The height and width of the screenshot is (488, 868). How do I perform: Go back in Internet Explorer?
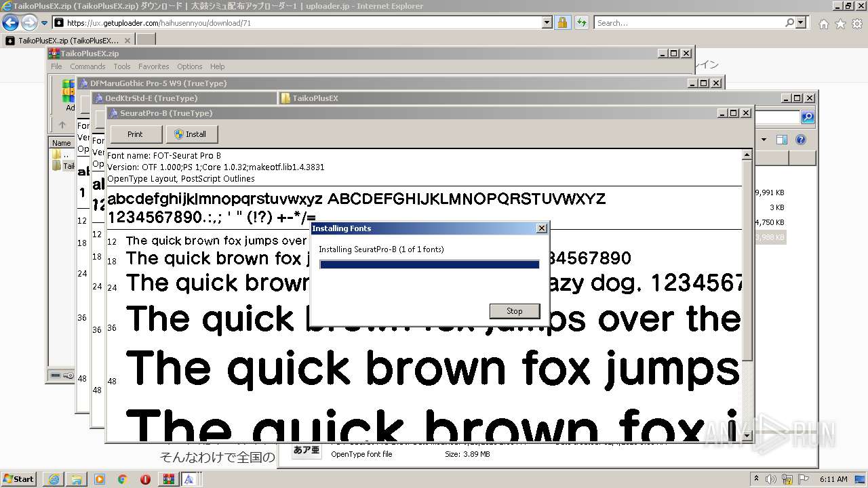click(11, 22)
